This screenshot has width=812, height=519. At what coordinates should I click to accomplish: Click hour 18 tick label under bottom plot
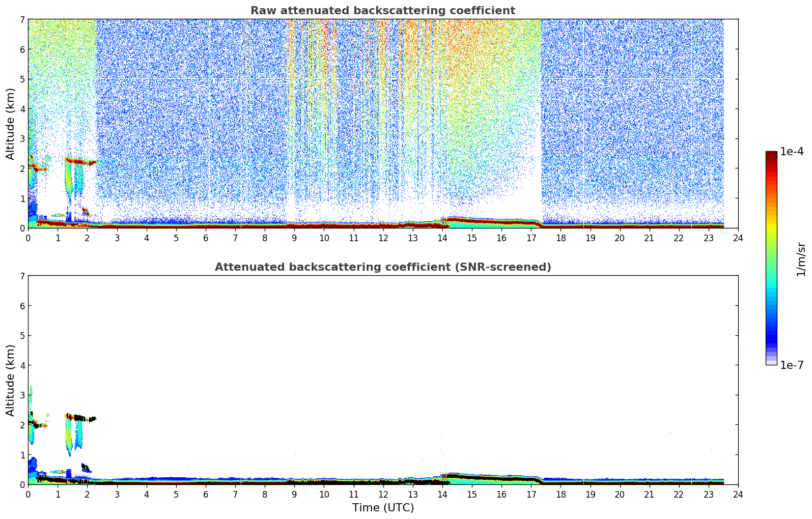(561, 495)
